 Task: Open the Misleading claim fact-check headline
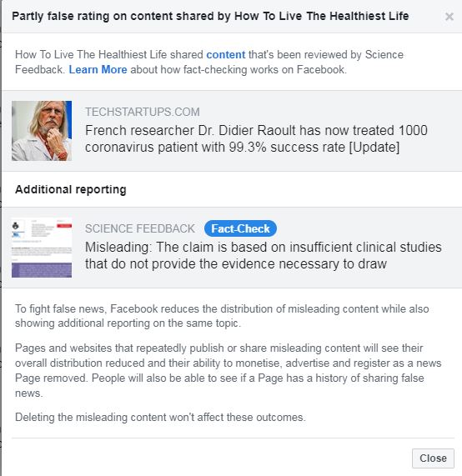click(263, 255)
